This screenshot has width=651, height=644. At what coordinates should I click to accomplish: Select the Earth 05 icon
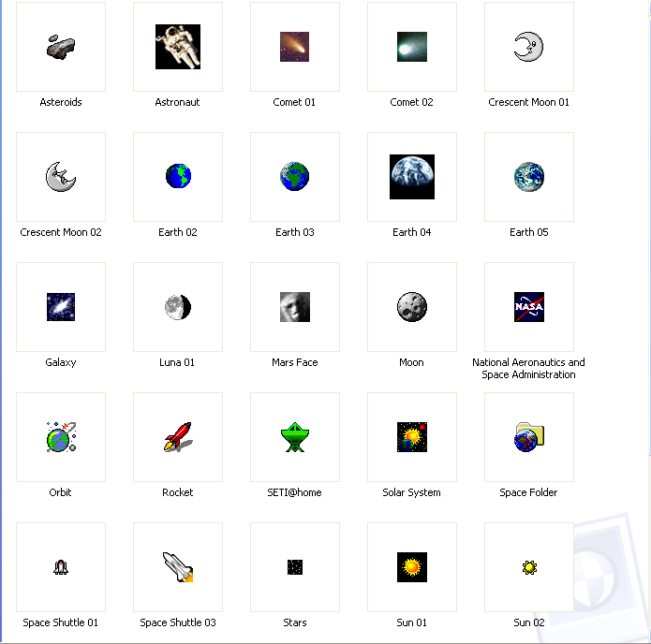529,177
